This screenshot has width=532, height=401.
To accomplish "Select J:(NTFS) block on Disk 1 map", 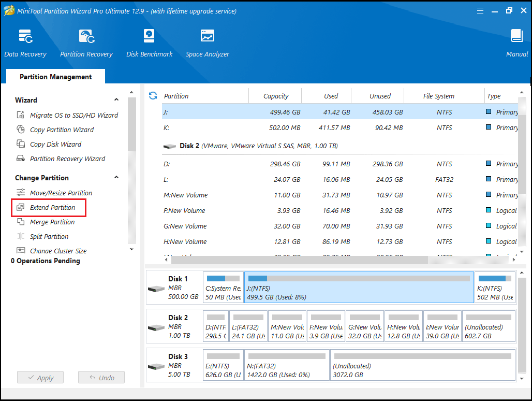I will (x=359, y=287).
